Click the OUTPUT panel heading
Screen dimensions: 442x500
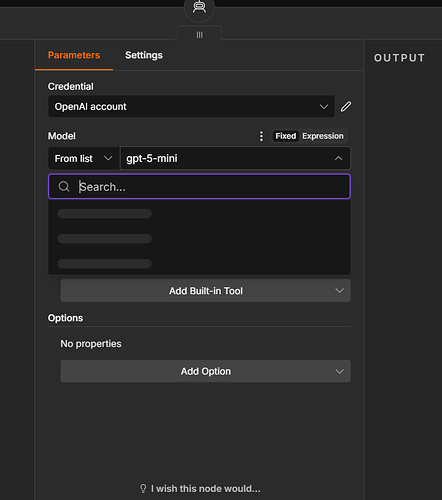point(399,58)
